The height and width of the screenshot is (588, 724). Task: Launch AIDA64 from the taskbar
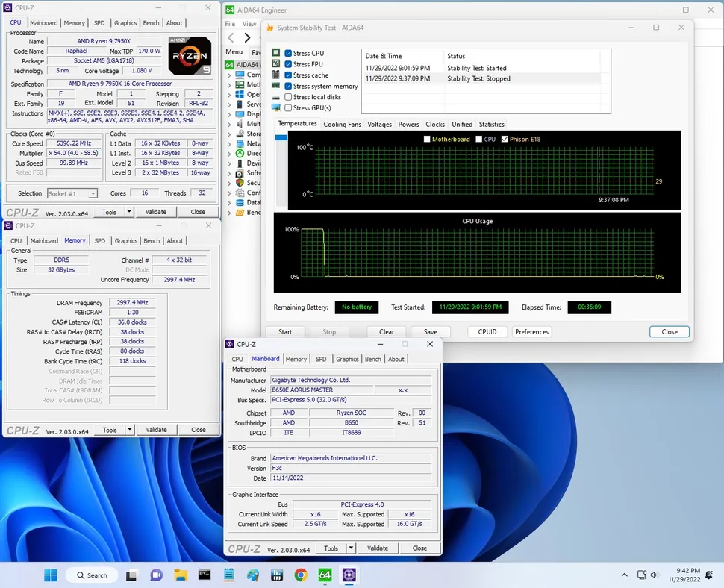[324, 575]
